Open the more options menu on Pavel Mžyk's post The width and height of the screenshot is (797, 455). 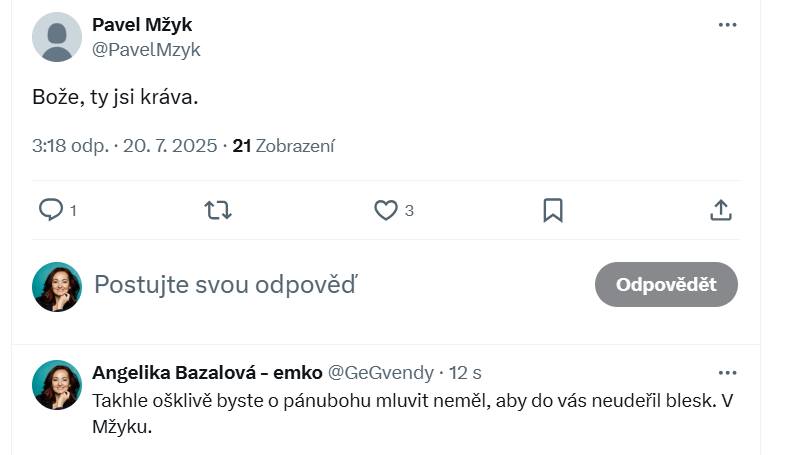727,25
